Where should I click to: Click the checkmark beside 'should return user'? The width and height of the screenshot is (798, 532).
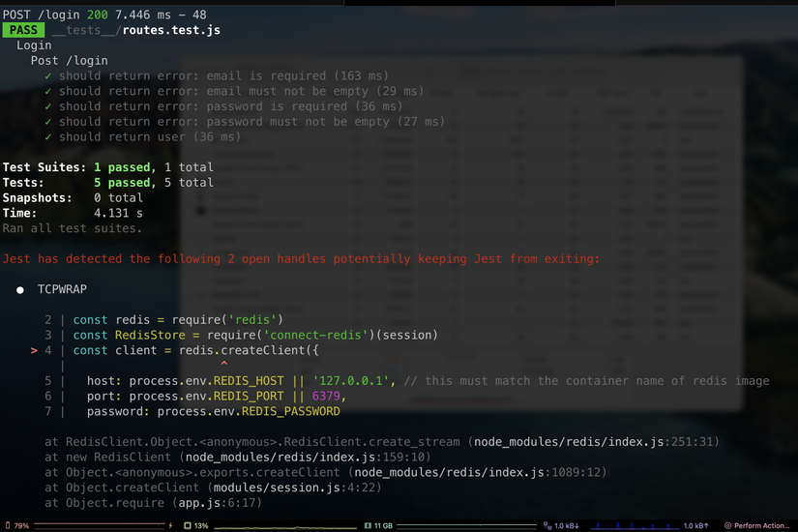(47, 137)
